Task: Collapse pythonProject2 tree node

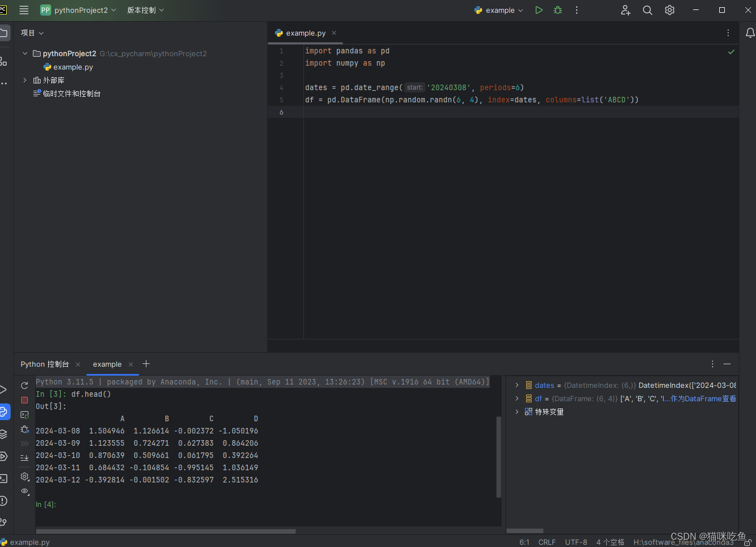Action: tap(25, 53)
